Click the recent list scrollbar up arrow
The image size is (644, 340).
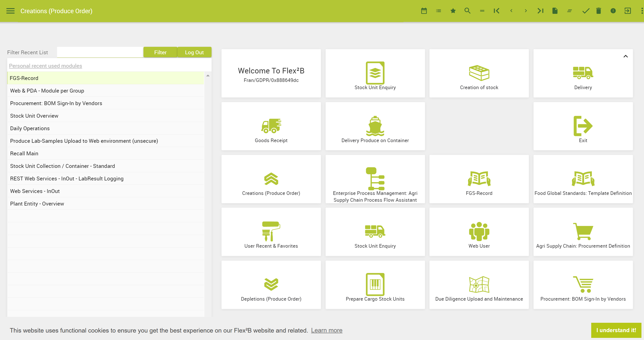tap(208, 76)
